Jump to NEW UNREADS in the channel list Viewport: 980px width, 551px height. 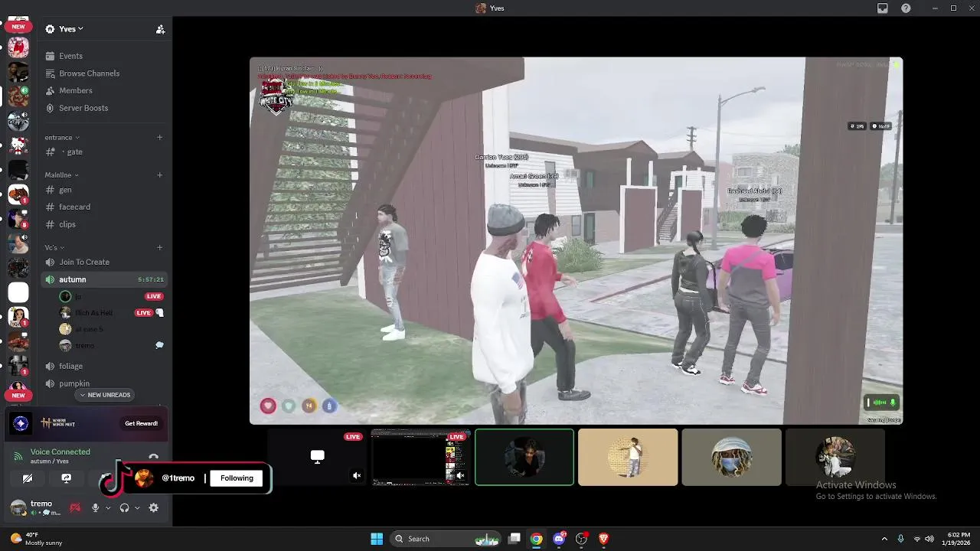click(x=105, y=395)
